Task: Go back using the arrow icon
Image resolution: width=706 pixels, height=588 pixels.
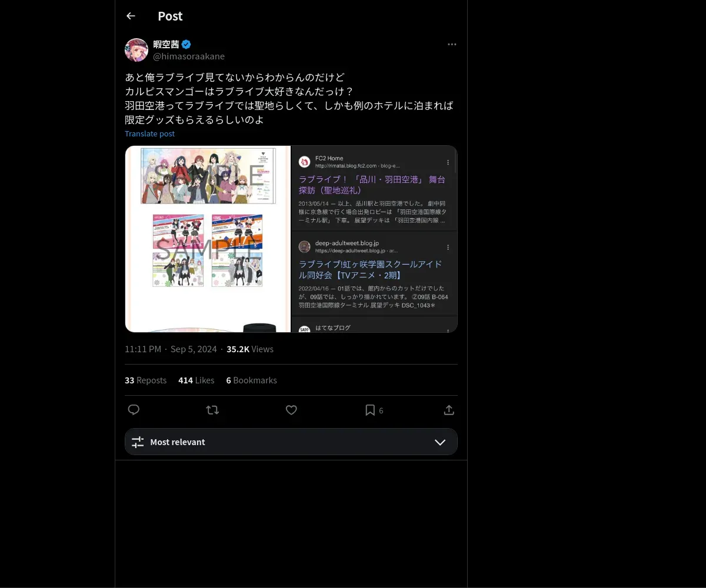Action: [131, 16]
